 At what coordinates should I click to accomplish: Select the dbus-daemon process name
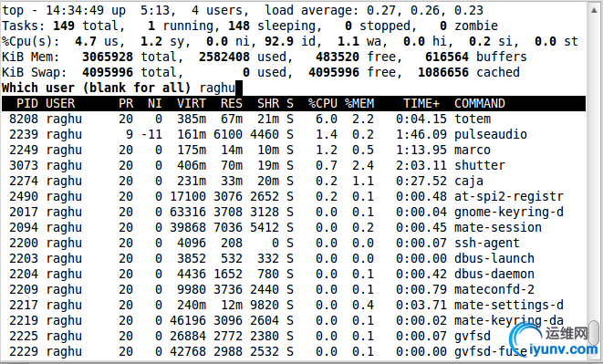[494, 274]
